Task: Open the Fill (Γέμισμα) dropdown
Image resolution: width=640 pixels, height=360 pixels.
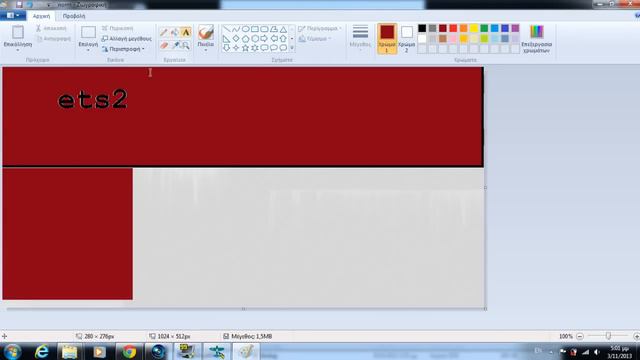Action: click(315, 39)
